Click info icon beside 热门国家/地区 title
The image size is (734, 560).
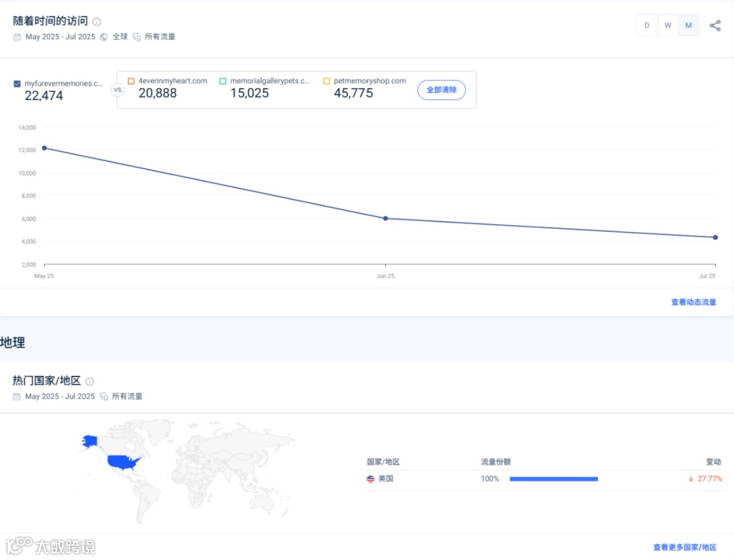coord(90,381)
